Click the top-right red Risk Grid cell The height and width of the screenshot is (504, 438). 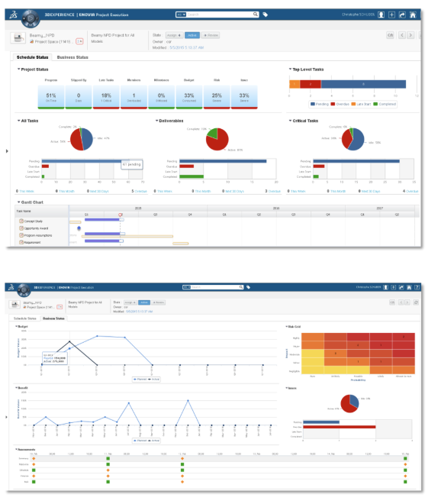point(404,337)
